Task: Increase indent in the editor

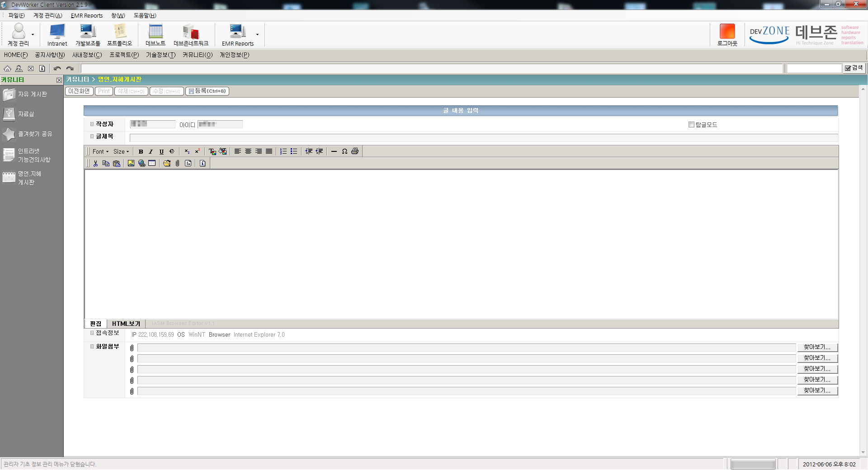Action: coord(309,151)
